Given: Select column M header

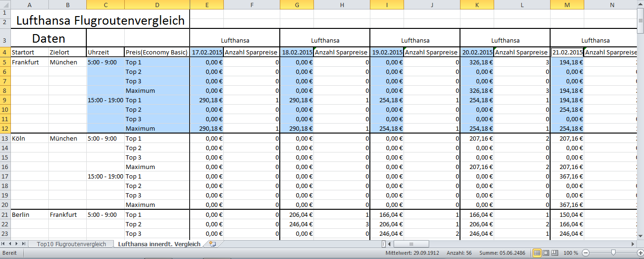Looking at the screenshot, I should tap(567, 5).
